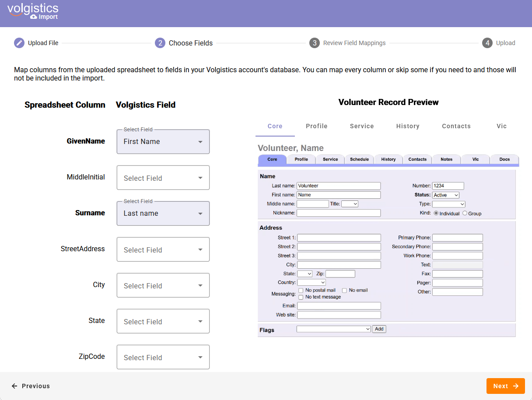This screenshot has width=532, height=400.
Task: Open the GivenName field dropdown
Action: (x=163, y=142)
